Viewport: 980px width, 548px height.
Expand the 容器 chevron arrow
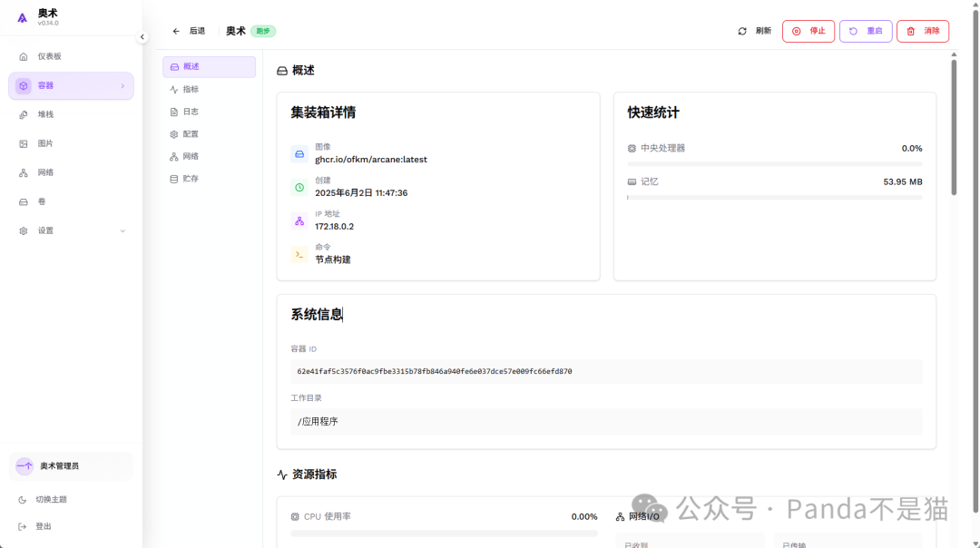(122, 85)
